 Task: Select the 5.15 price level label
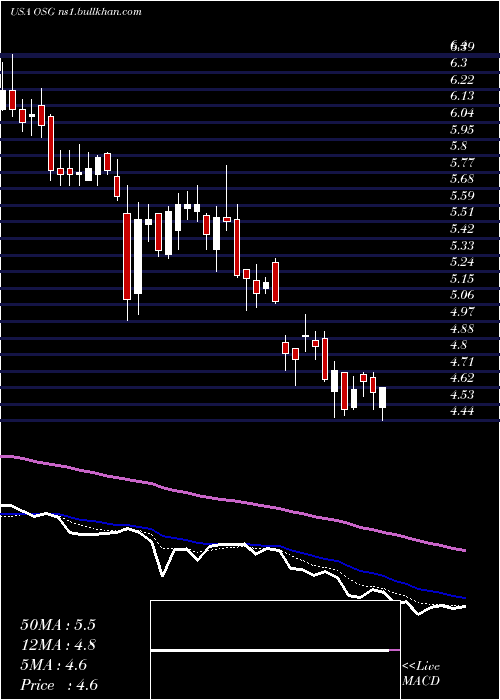point(462,279)
